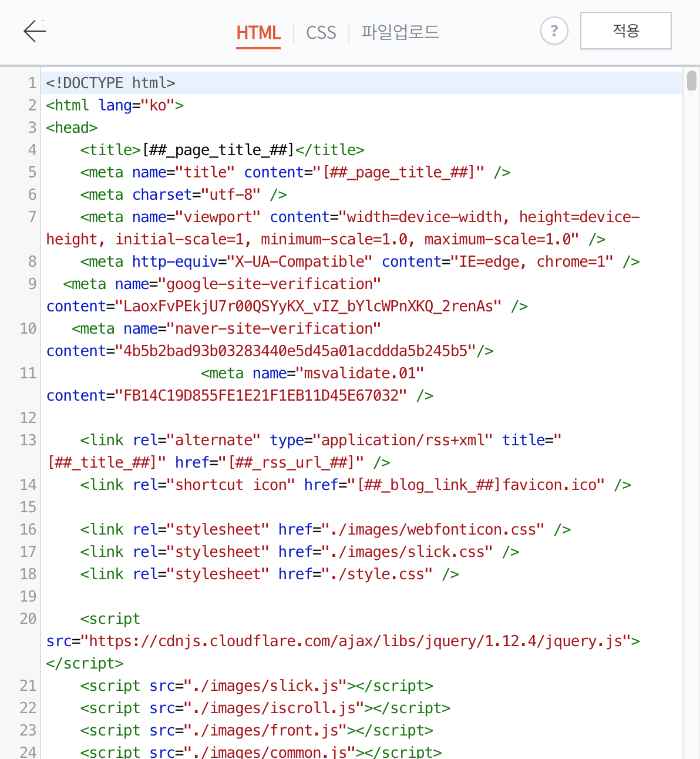
Task: Apply changes with the 적용 button
Action: (625, 31)
